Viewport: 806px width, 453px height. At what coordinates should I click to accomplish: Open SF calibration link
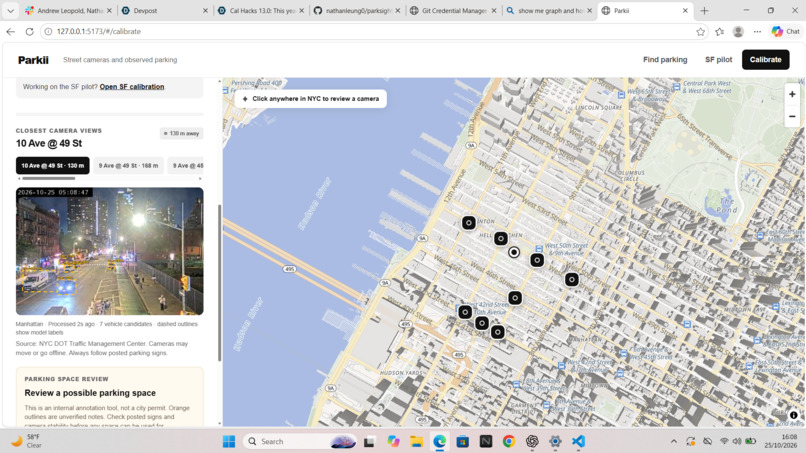click(132, 86)
